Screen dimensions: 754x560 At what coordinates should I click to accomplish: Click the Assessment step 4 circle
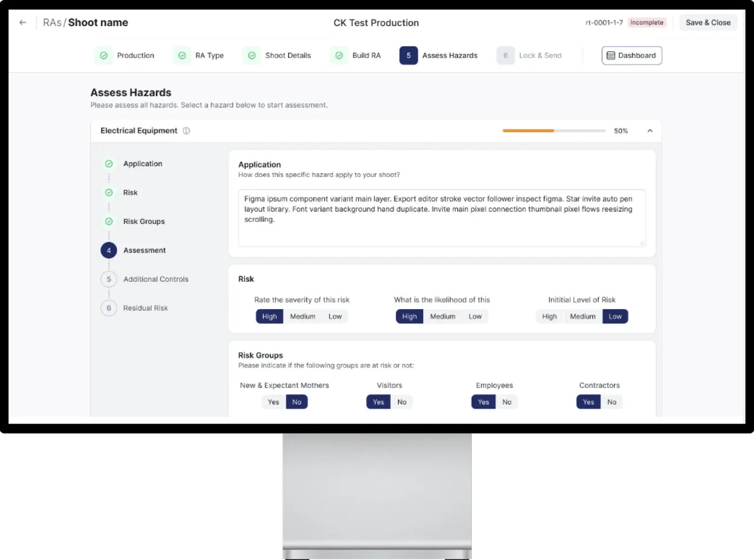point(109,250)
